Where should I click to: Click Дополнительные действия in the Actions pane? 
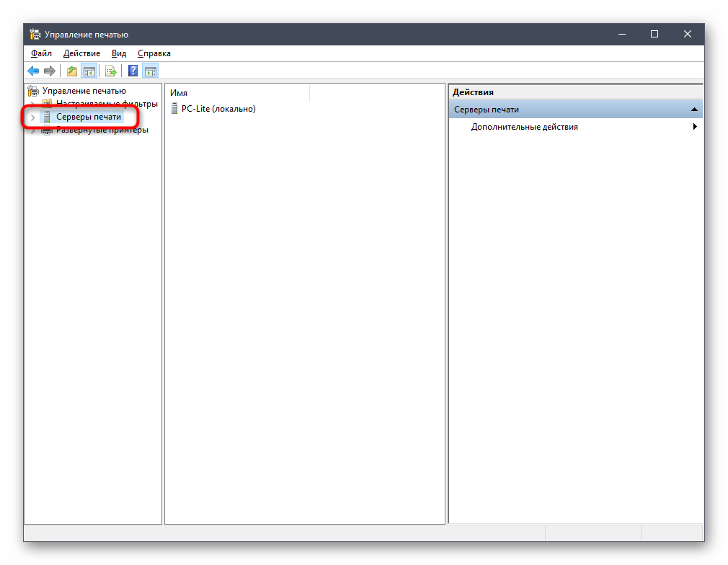click(524, 127)
